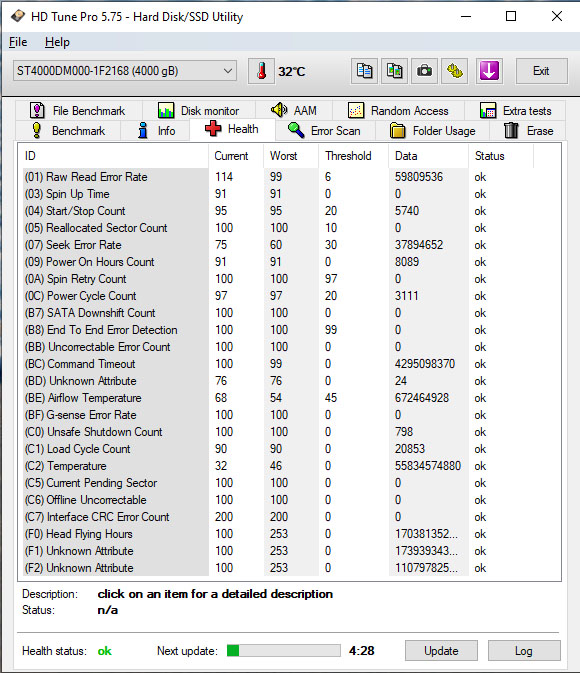Screen dimensions: 580x673
Task: Click the Update button
Action: pos(441,651)
